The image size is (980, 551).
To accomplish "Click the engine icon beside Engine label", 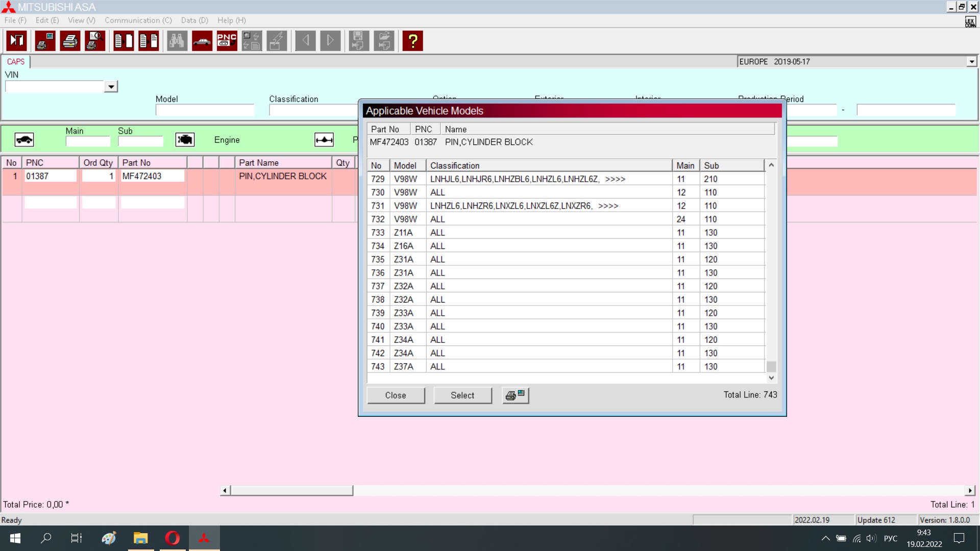I will [185, 140].
